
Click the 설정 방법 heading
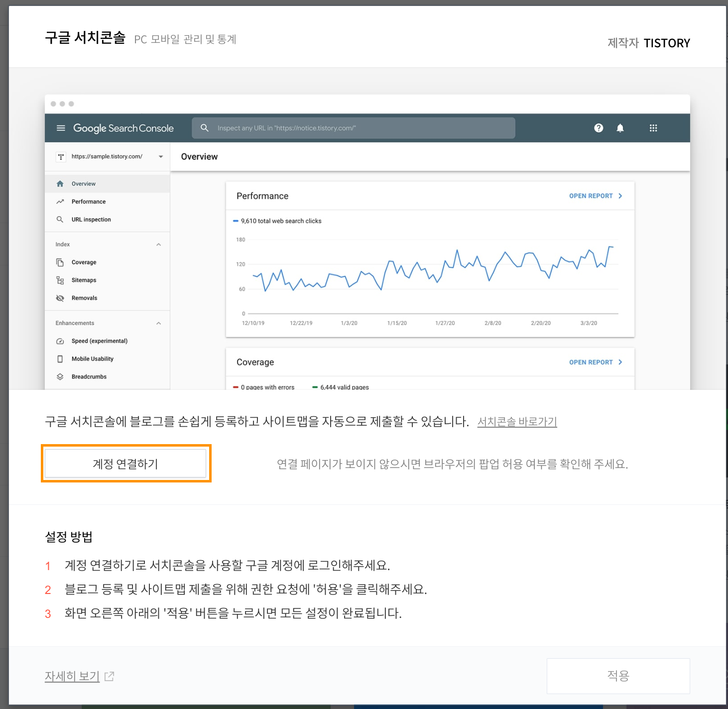pyautogui.click(x=69, y=537)
